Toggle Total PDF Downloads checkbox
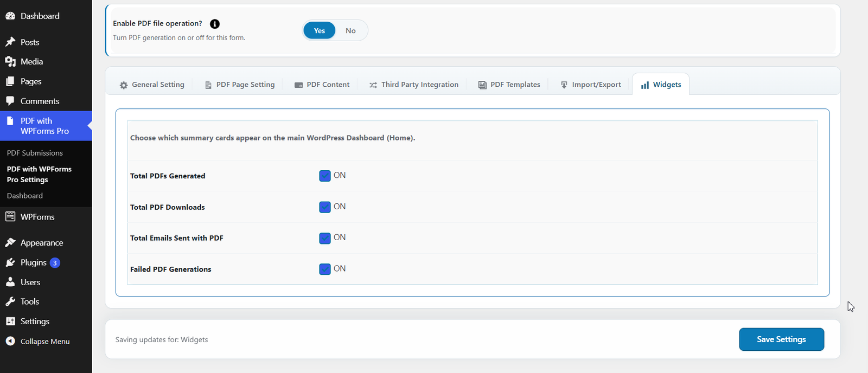This screenshot has height=373, width=868. coord(325,207)
